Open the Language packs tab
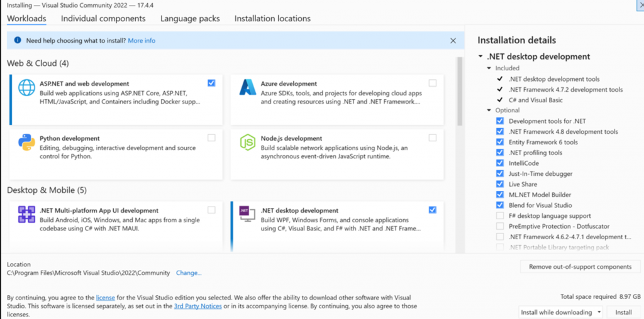 coord(190,19)
